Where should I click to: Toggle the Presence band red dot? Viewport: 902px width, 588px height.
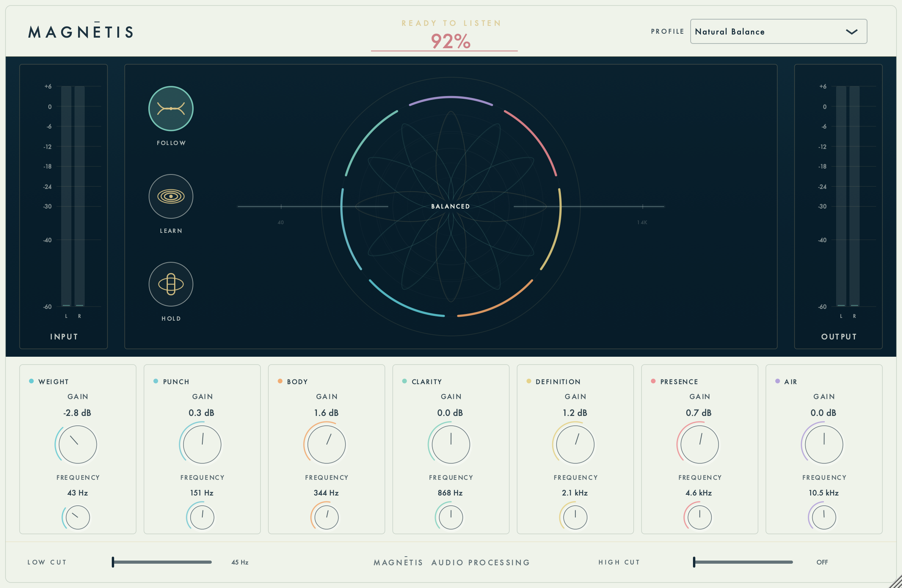(653, 381)
